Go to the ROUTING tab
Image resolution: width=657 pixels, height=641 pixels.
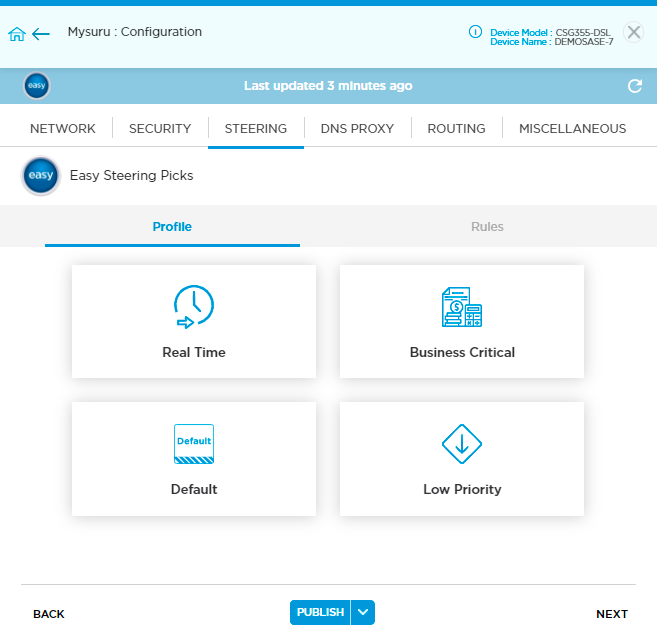(x=456, y=129)
